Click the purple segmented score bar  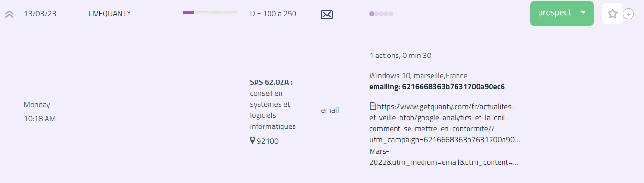(x=210, y=12)
